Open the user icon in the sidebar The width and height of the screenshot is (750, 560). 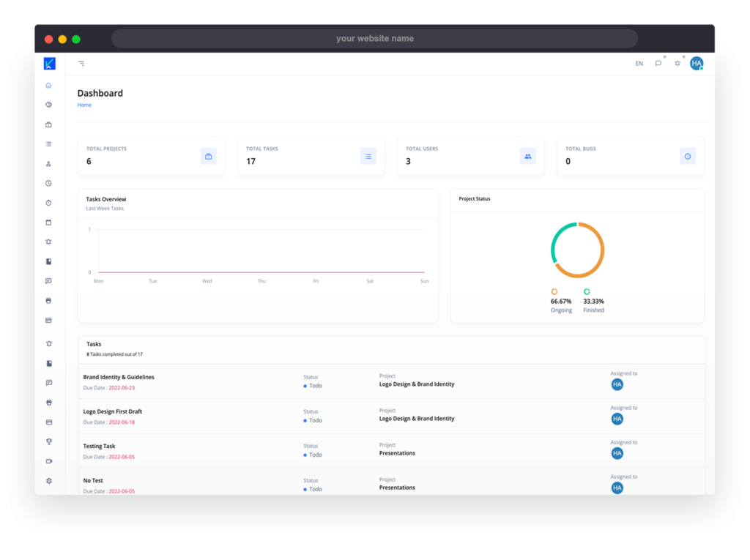[x=49, y=164]
